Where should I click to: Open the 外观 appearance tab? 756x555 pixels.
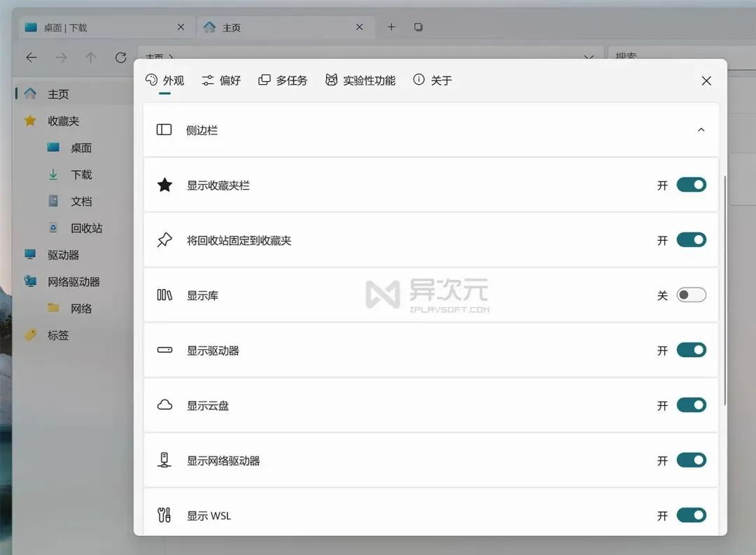point(164,80)
